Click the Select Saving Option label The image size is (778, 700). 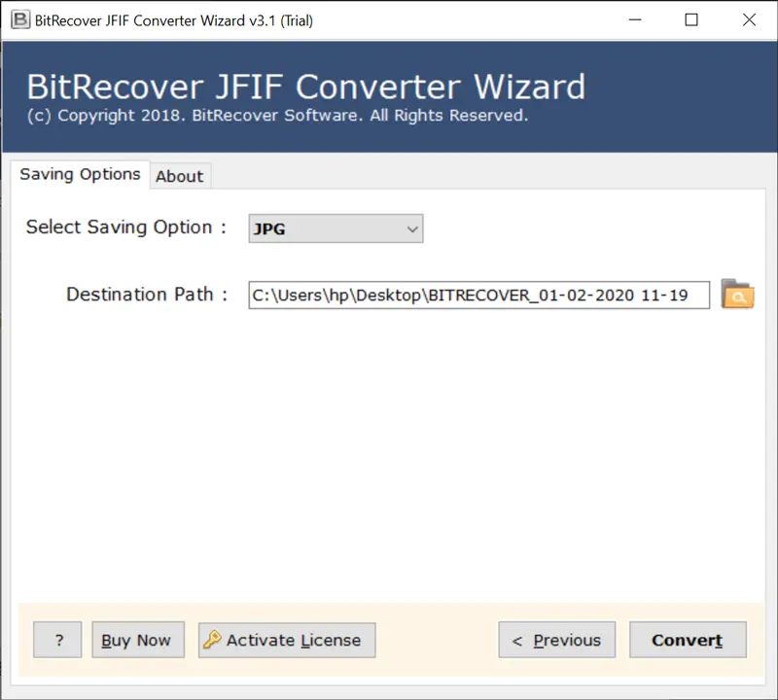click(125, 227)
